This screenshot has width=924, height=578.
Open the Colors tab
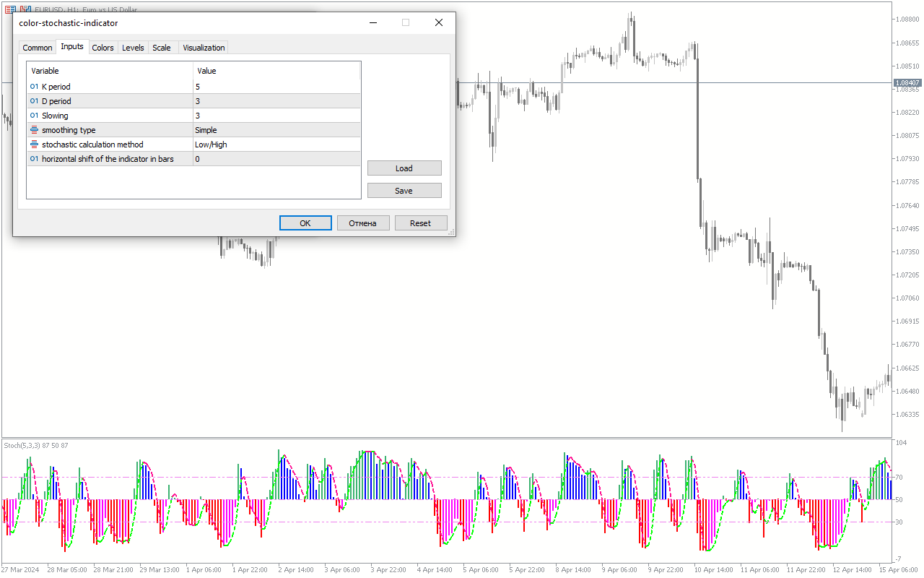click(103, 48)
